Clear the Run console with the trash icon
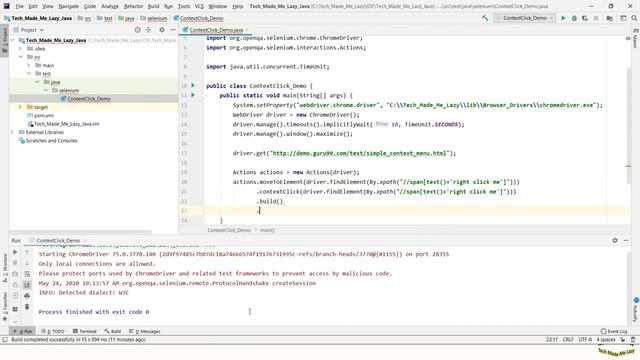Screen dimensions: 640x360 (27, 307)
